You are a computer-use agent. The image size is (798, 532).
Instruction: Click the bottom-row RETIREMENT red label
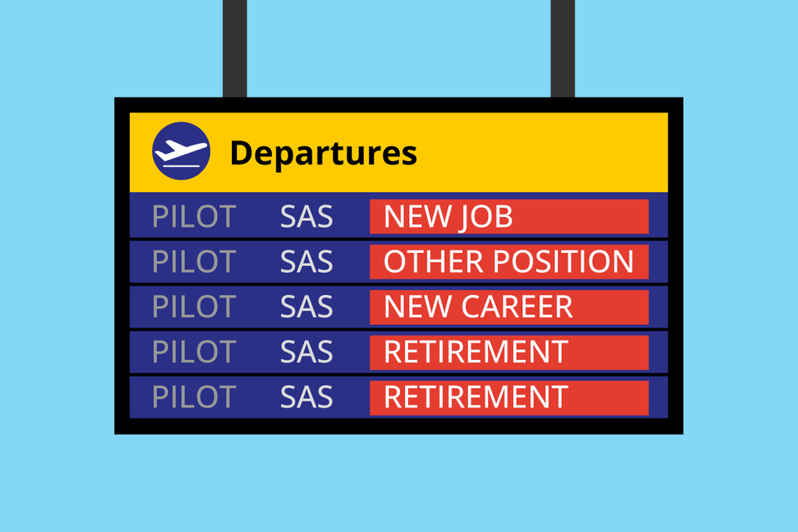(509, 397)
